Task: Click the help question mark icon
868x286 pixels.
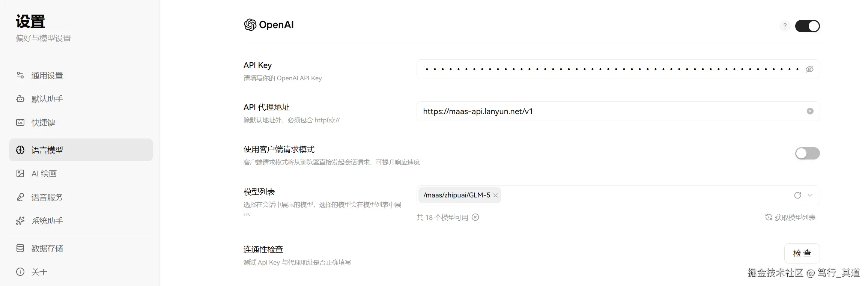Action: (x=785, y=26)
